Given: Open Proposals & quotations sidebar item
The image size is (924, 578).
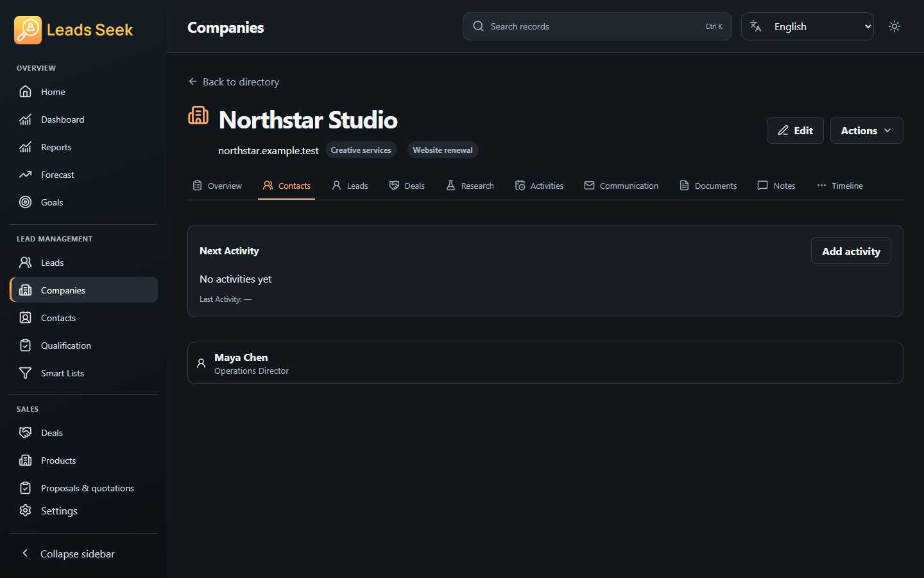Looking at the screenshot, I should click(x=83, y=488).
